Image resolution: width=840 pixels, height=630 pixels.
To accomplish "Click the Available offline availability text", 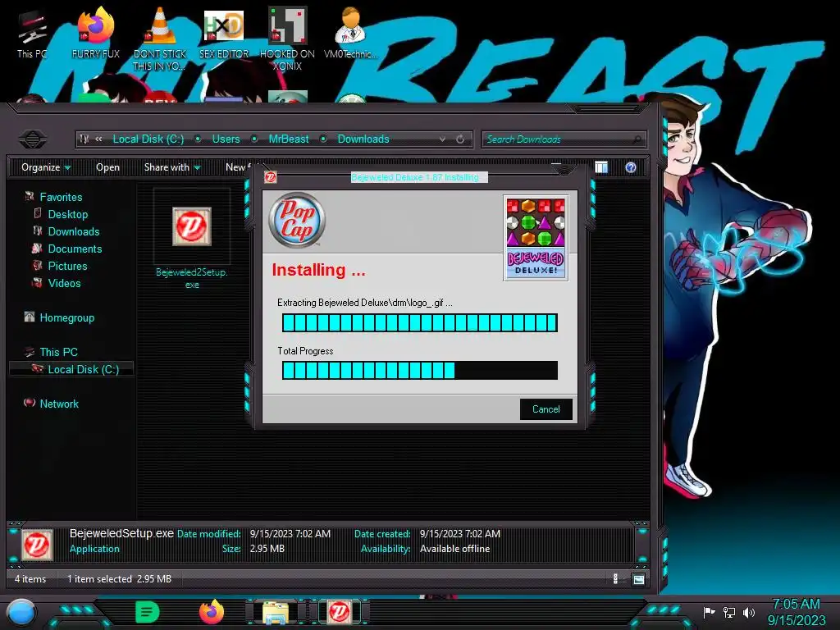I will (x=454, y=549).
